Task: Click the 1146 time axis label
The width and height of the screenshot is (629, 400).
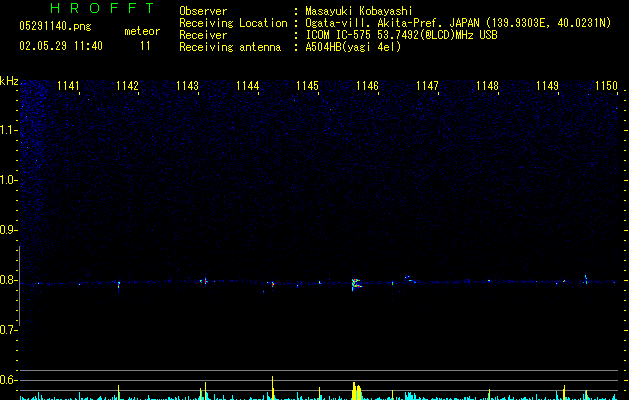Action: (367, 86)
